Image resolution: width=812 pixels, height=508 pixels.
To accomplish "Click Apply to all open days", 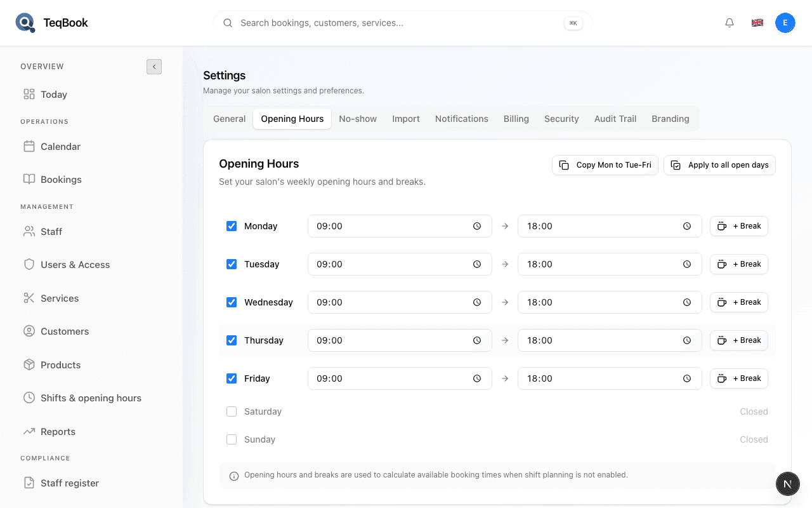I will point(719,165).
